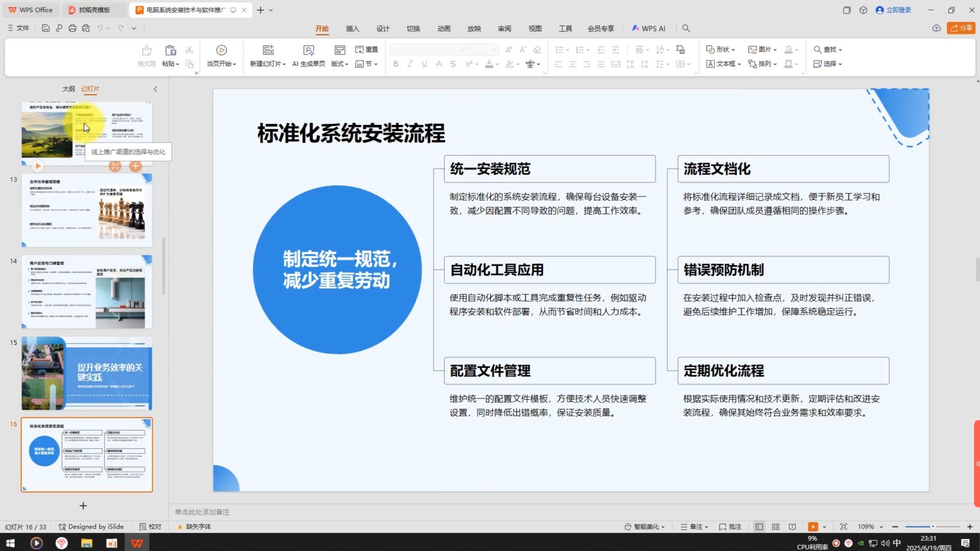Switch to the 插入 ribbon tab
This screenshot has height=551, width=980.
pyautogui.click(x=352, y=29)
